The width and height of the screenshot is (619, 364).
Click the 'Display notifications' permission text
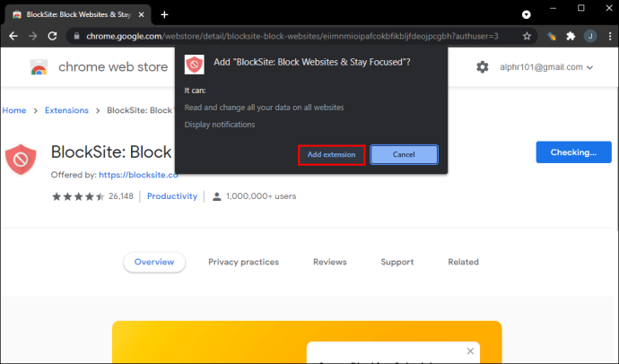pos(220,125)
